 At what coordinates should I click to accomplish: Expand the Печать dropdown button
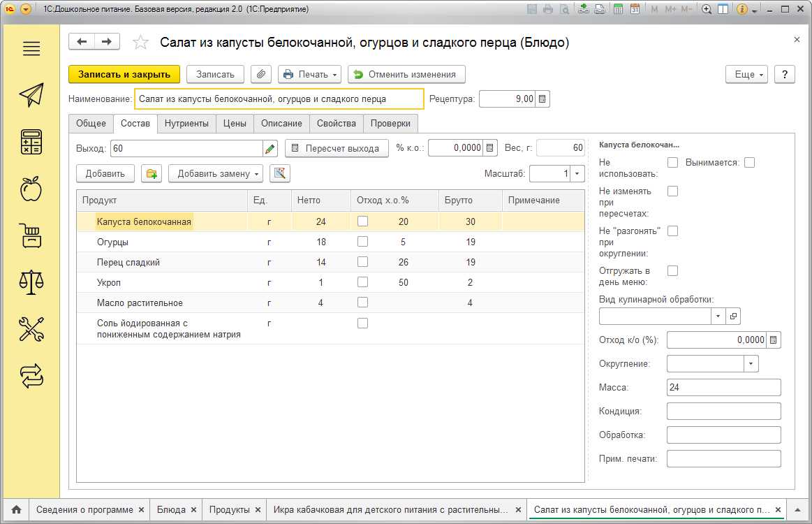[x=310, y=74]
